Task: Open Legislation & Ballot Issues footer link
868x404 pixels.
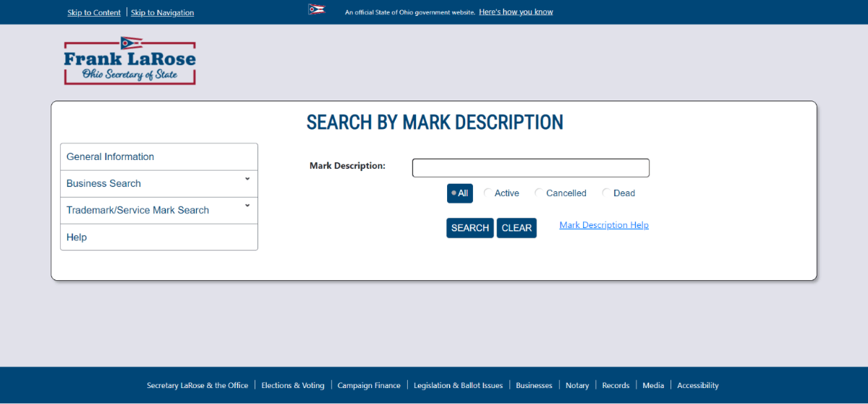Action: coord(459,385)
